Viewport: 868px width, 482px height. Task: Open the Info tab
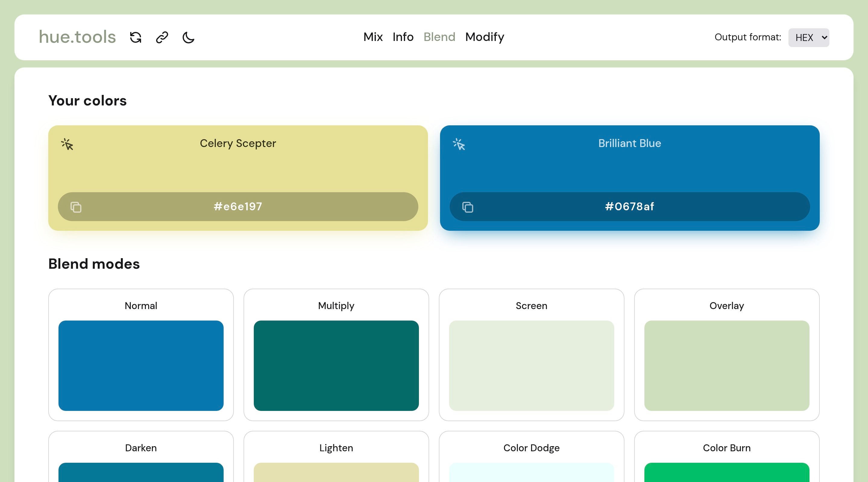coord(403,37)
